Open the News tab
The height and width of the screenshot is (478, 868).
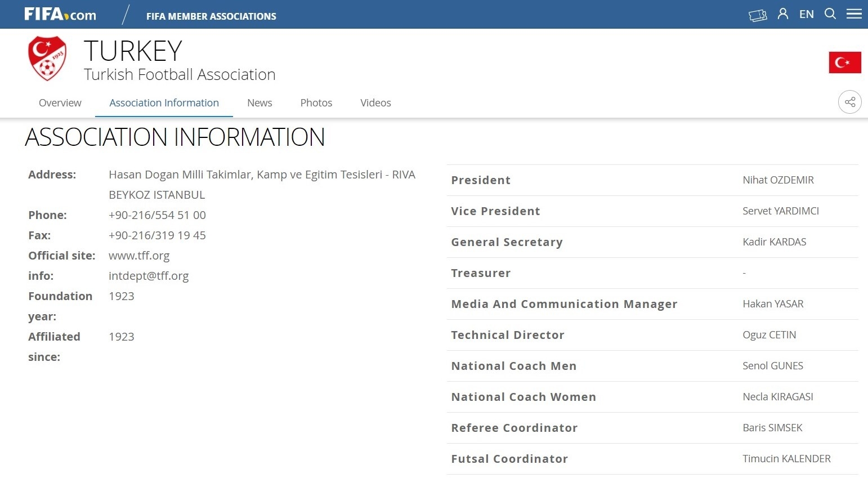pyautogui.click(x=259, y=102)
